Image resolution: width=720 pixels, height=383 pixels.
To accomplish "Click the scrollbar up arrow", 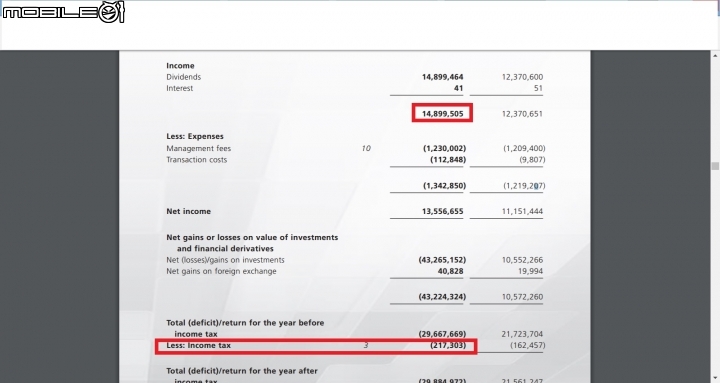I will pos(715,56).
